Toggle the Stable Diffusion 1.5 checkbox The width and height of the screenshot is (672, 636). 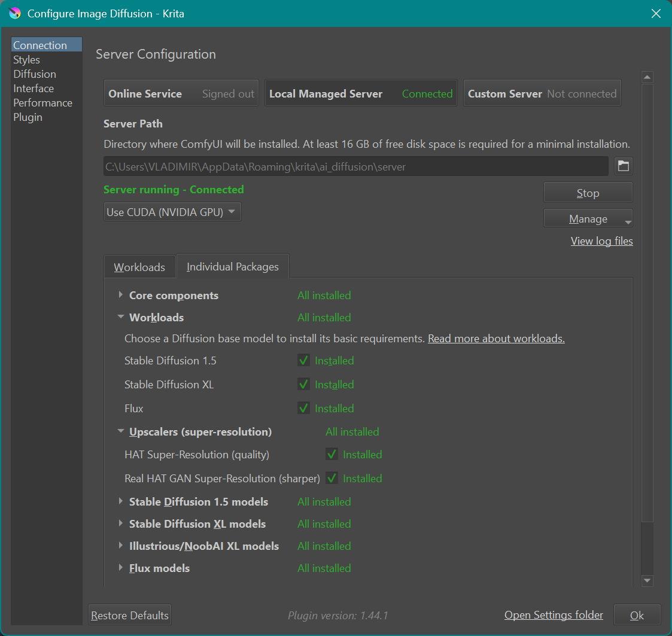303,361
